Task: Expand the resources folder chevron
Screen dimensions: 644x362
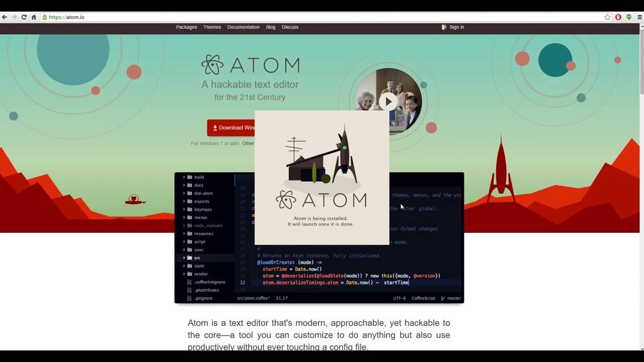Action: (x=184, y=233)
